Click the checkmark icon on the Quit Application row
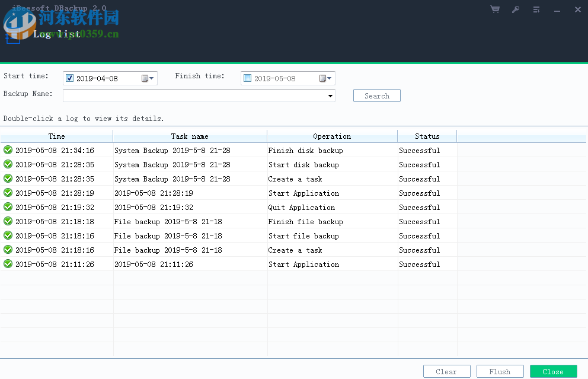 (8, 207)
